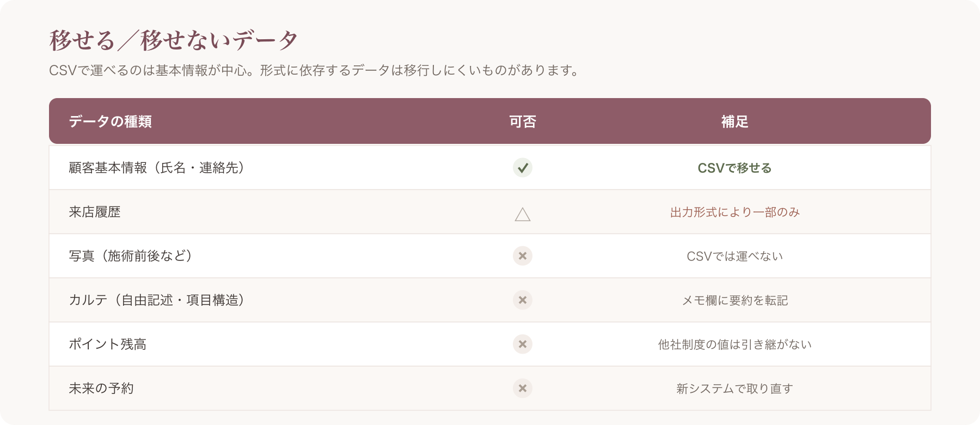The height and width of the screenshot is (425, 980).
Task: Click the メモ欄に要約を転記 note
Action: (x=735, y=300)
